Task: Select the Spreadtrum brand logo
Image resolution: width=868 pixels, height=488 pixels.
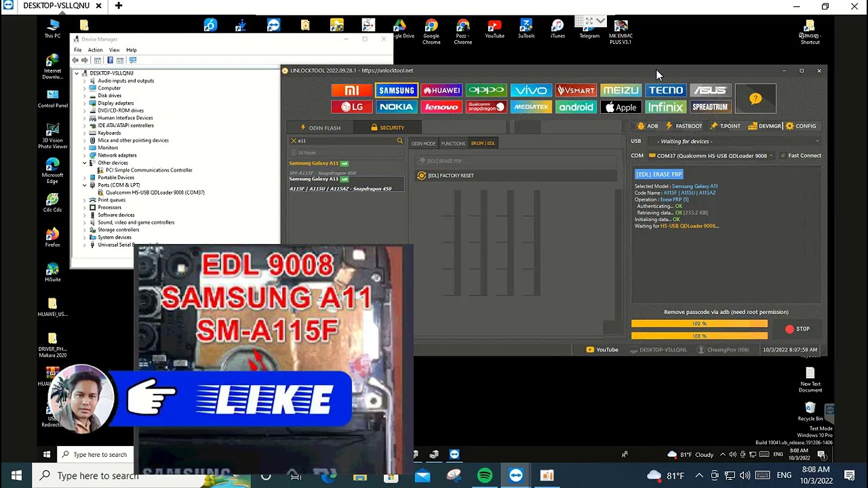Action: 710,107
